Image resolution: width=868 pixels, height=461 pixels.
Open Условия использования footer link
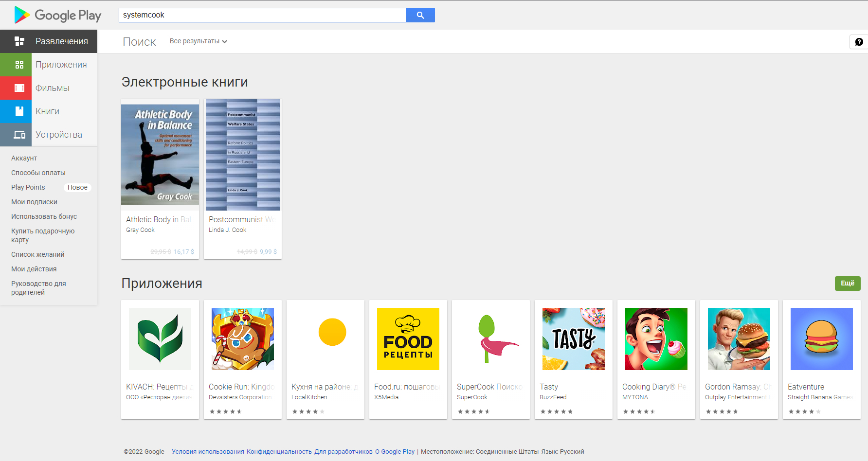(x=208, y=452)
